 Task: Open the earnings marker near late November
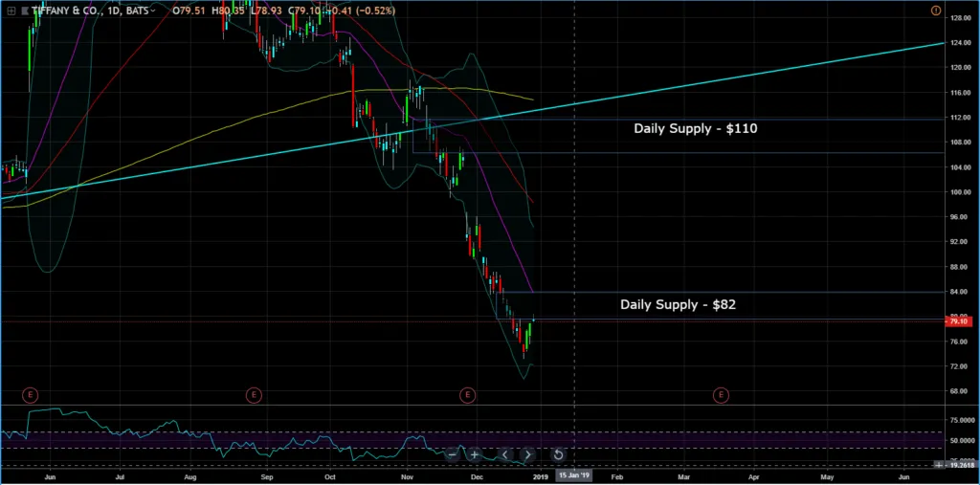pyautogui.click(x=467, y=393)
